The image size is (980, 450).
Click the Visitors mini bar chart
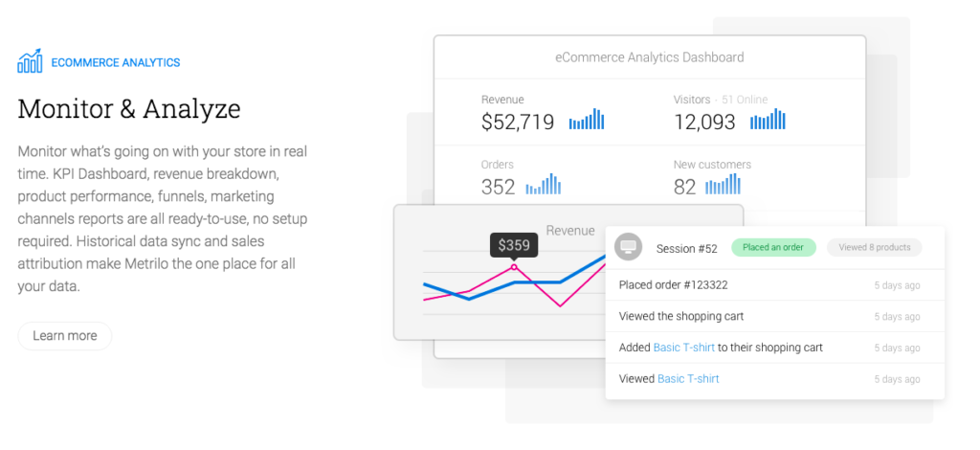pyautogui.click(x=768, y=119)
